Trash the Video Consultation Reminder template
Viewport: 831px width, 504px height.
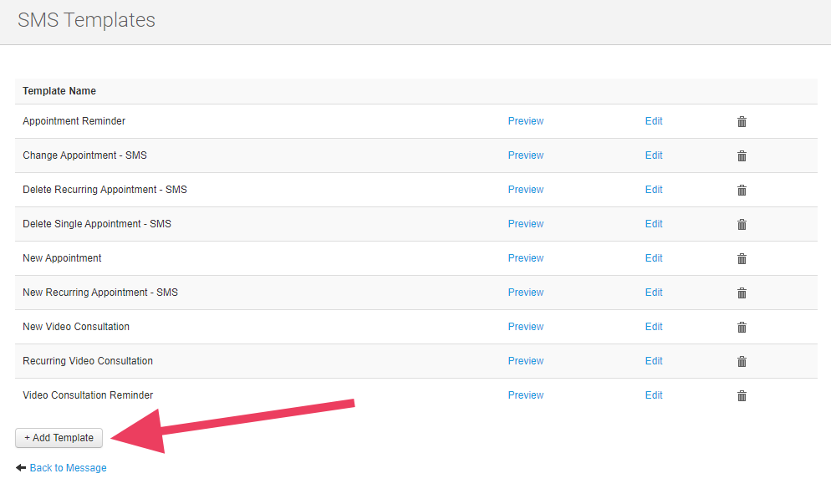(x=742, y=396)
